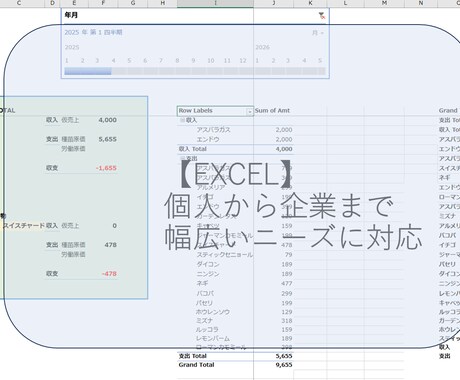Select the ニンジン pivot row label
Screen dimensions: 460x380
pyautogui.click(x=208, y=274)
